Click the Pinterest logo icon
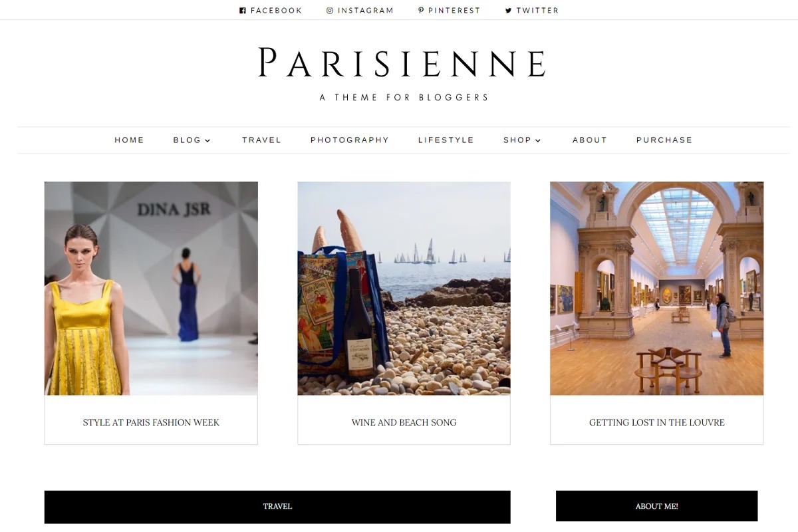798x532 pixels. pyautogui.click(x=421, y=11)
